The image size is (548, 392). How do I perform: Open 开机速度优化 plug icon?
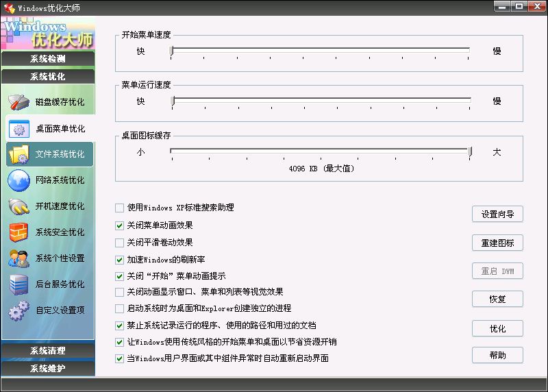19,206
